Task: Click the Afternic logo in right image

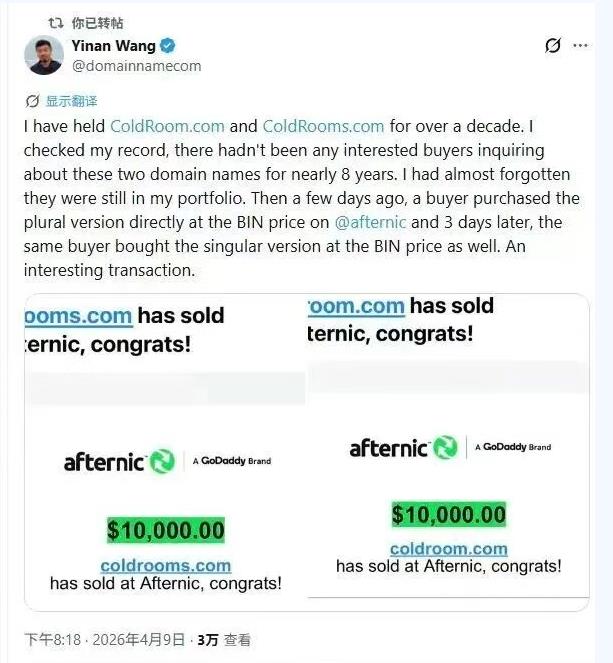Action: pos(403,448)
